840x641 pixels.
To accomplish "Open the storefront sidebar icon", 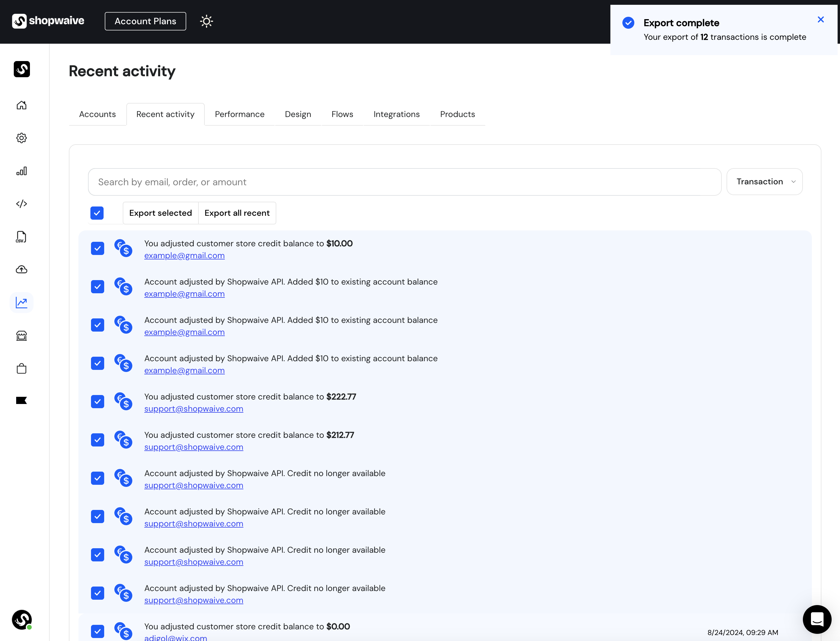I will 22,336.
